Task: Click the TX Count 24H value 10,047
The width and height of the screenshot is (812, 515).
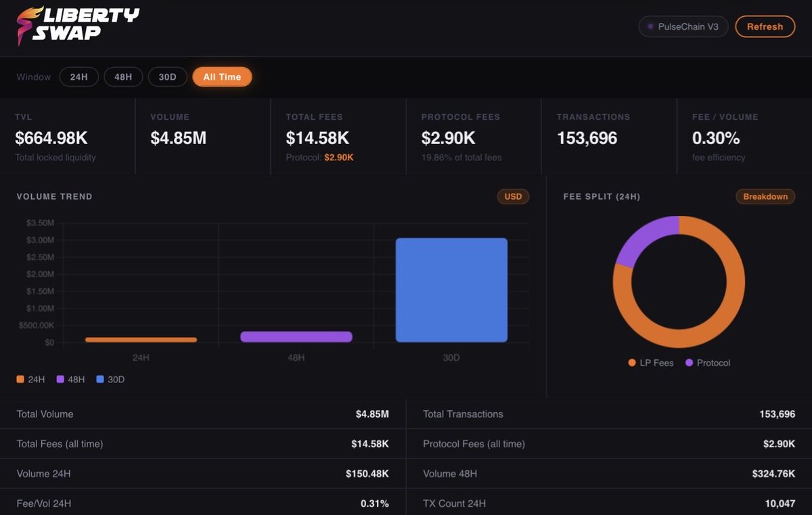Action: (780, 503)
